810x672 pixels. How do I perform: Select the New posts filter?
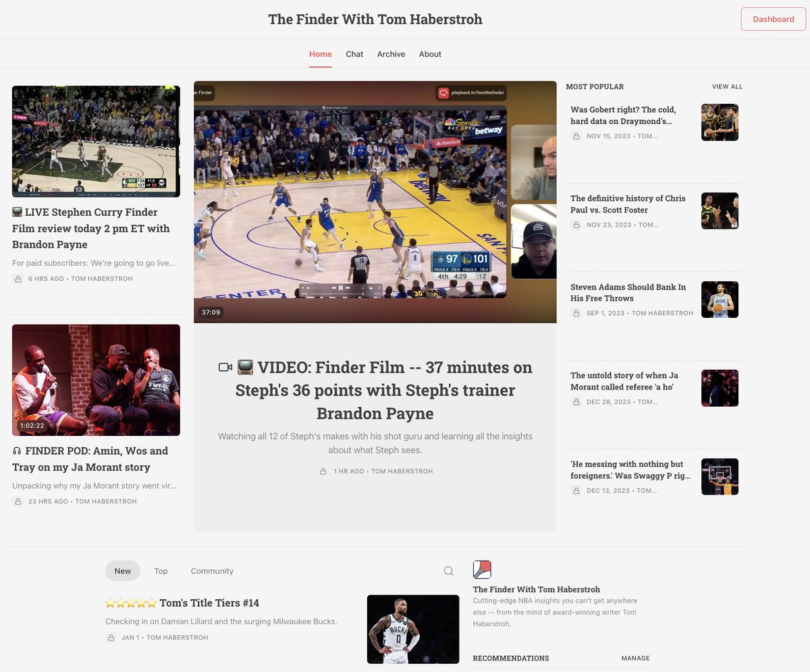[x=123, y=571]
